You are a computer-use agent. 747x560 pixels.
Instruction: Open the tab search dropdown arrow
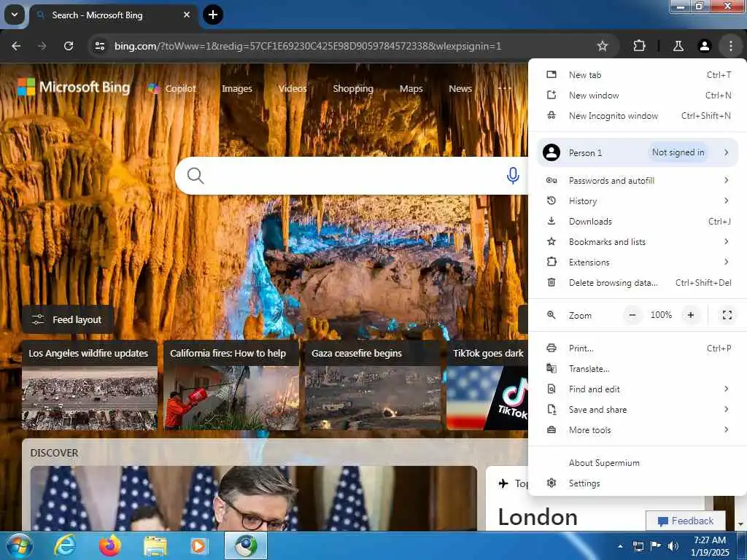pyautogui.click(x=15, y=15)
